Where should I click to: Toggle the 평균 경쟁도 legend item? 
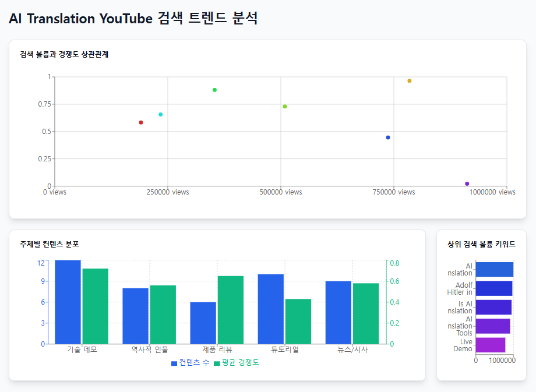[x=236, y=363]
